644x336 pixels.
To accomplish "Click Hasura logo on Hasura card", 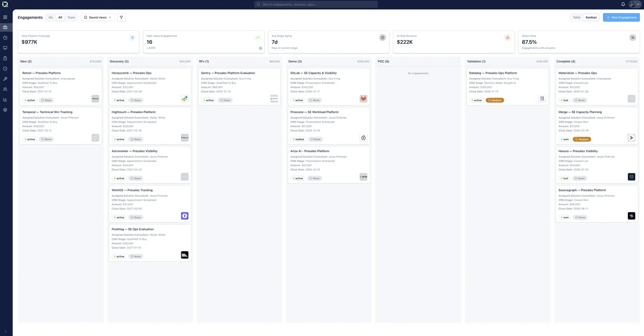I will click(631, 177).
